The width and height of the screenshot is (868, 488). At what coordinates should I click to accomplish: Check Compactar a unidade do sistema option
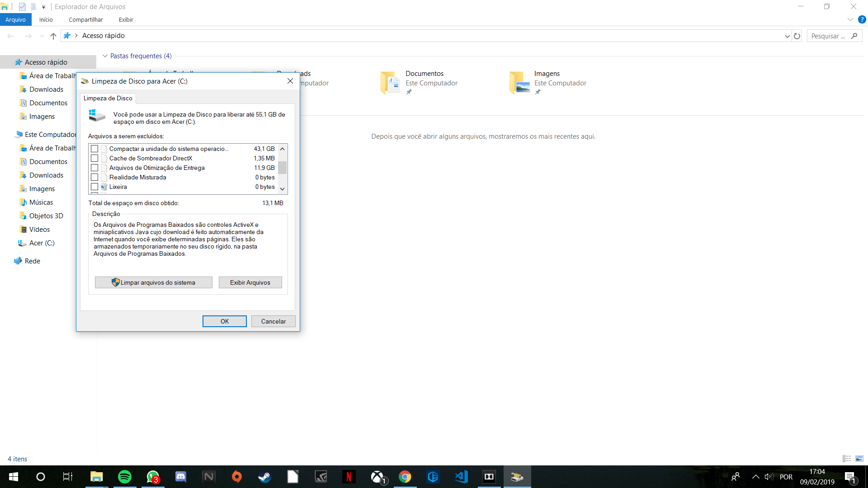pyautogui.click(x=94, y=149)
